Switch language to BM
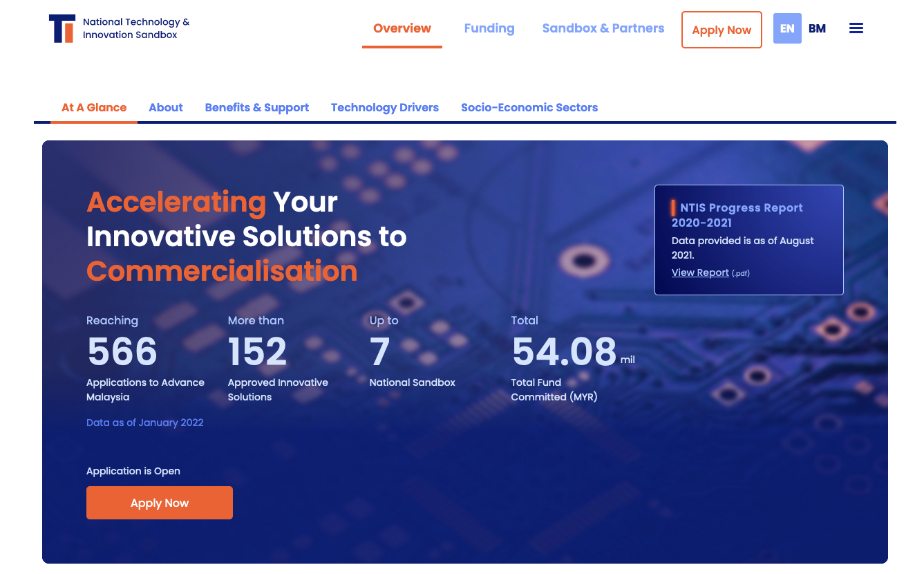This screenshot has height=574, width=924. (x=818, y=28)
